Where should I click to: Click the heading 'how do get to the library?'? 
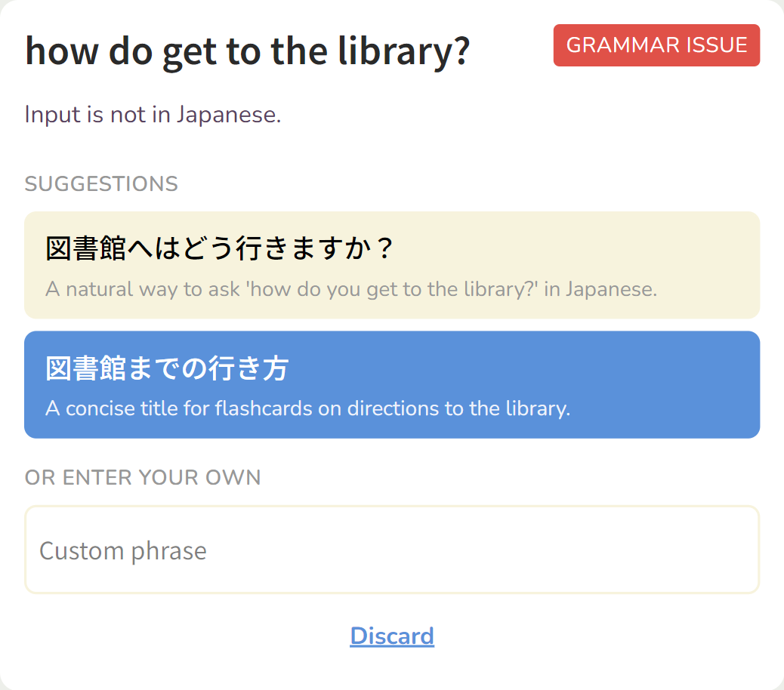point(247,51)
